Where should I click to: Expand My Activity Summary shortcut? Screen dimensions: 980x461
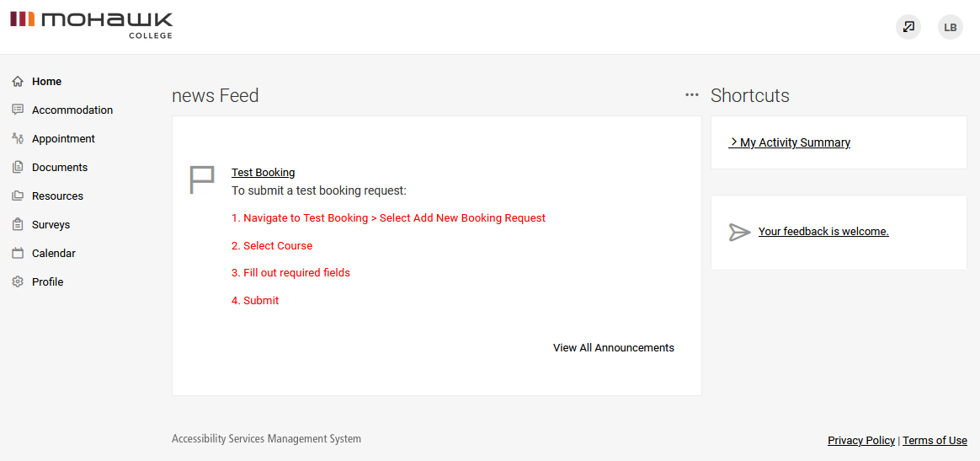point(790,143)
